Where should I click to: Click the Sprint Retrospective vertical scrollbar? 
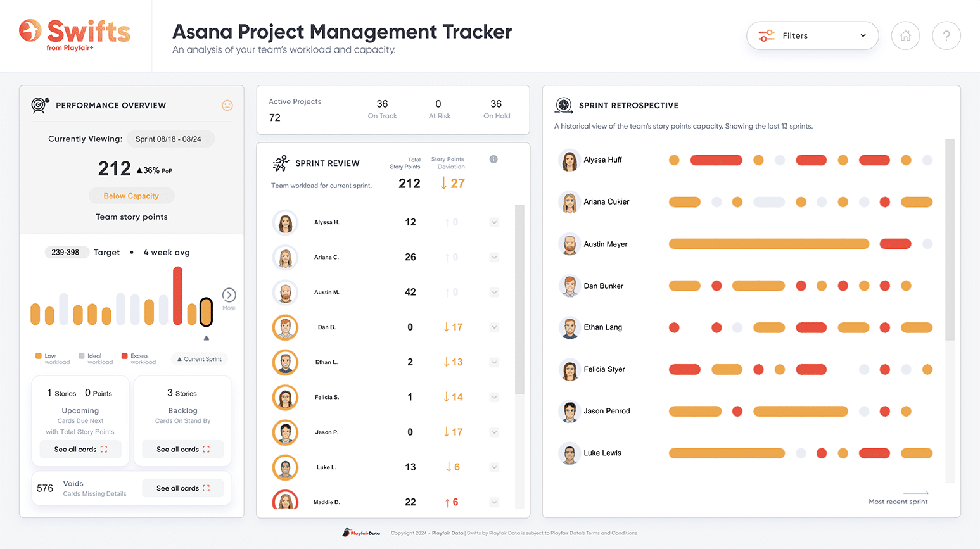(x=950, y=239)
